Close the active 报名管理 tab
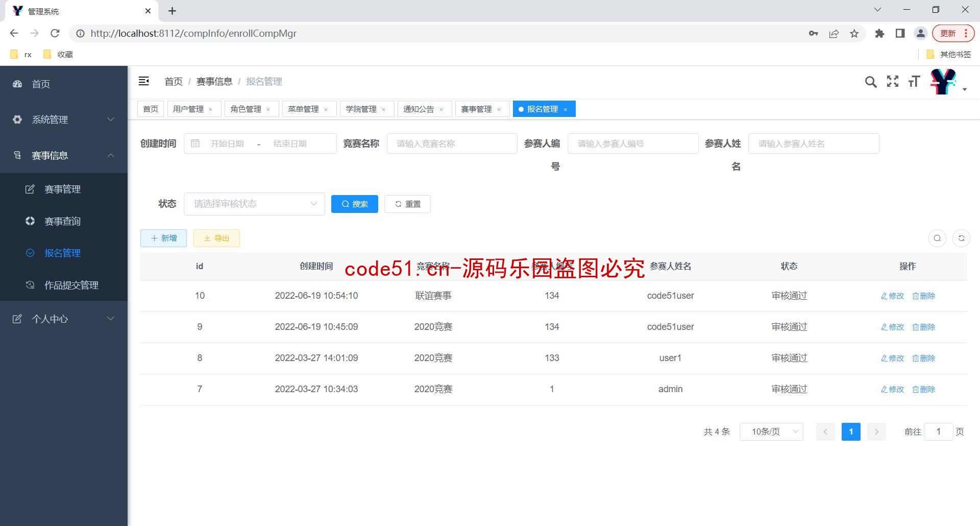The image size is (980, 526). 565,109
